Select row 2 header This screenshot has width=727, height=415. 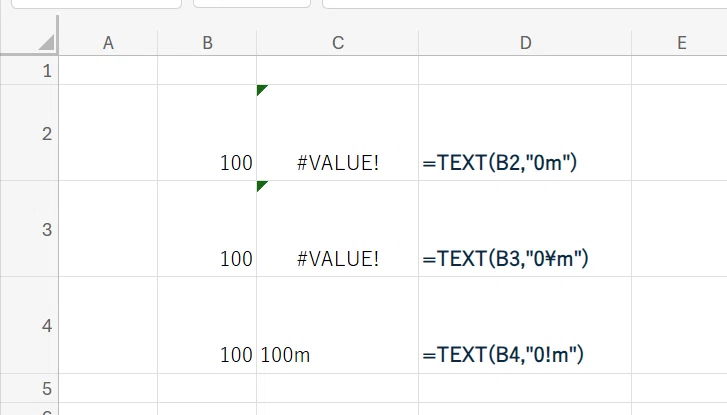(29, 133)
